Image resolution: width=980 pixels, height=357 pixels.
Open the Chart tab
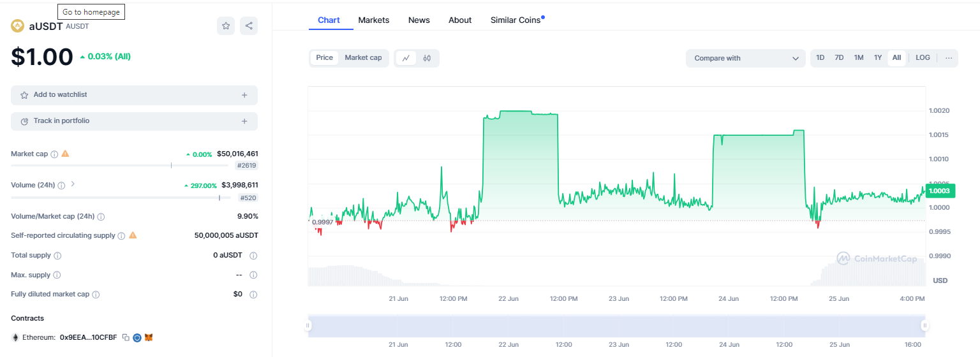tap(329, 20)
